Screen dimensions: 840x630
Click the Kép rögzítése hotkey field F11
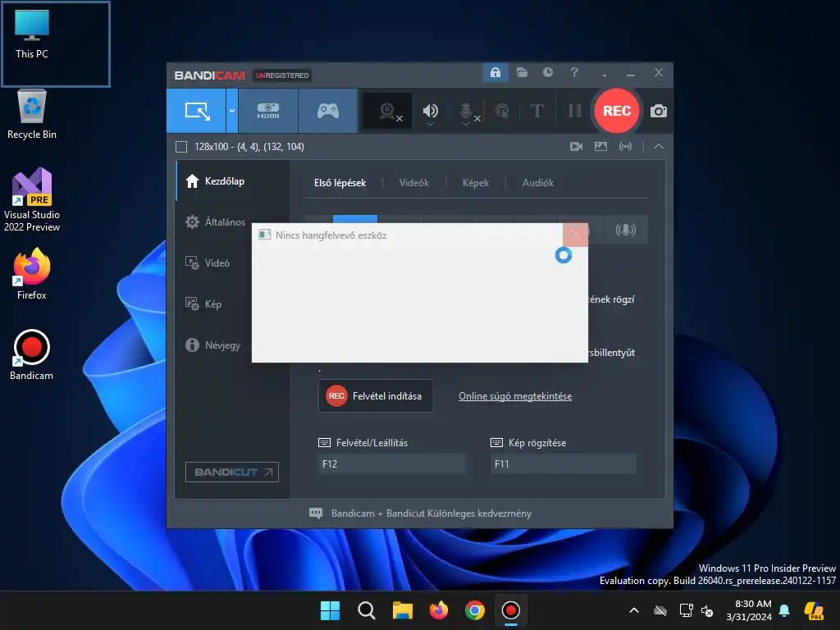tap(564, 464)
